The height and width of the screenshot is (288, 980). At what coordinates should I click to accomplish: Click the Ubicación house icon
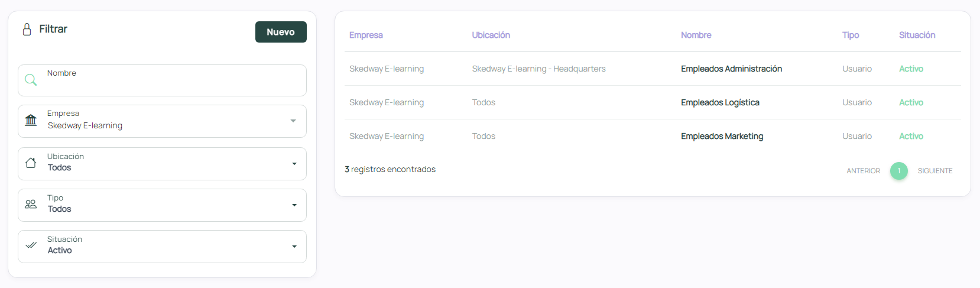(31, 163)
